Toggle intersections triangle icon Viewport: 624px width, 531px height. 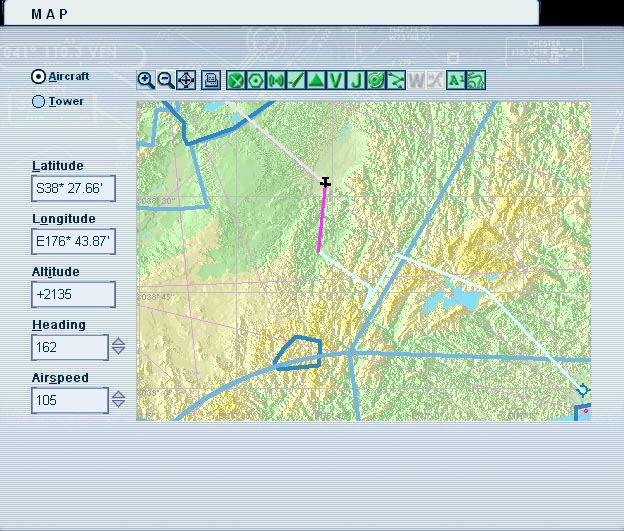point(316,81)
